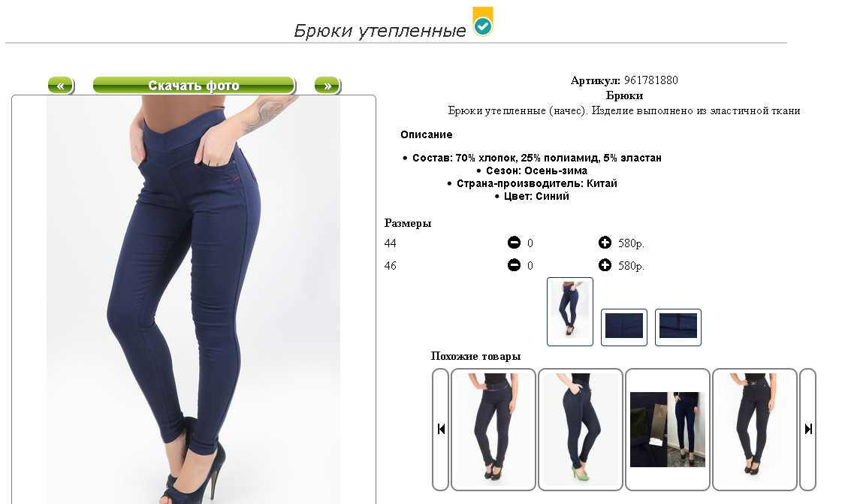This screenshot has height=504, width=845.
Task: Jump to first similar products carousel item
Action: point(441,429)
